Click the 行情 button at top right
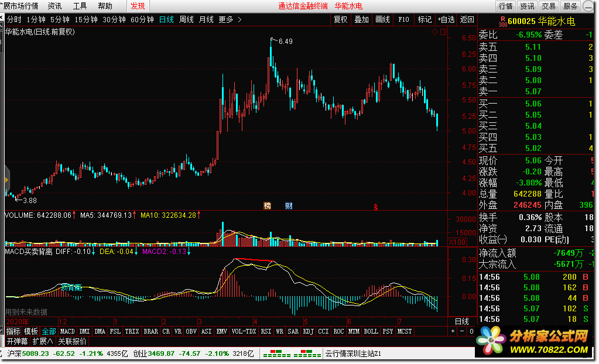 click(x=506, y=6)
